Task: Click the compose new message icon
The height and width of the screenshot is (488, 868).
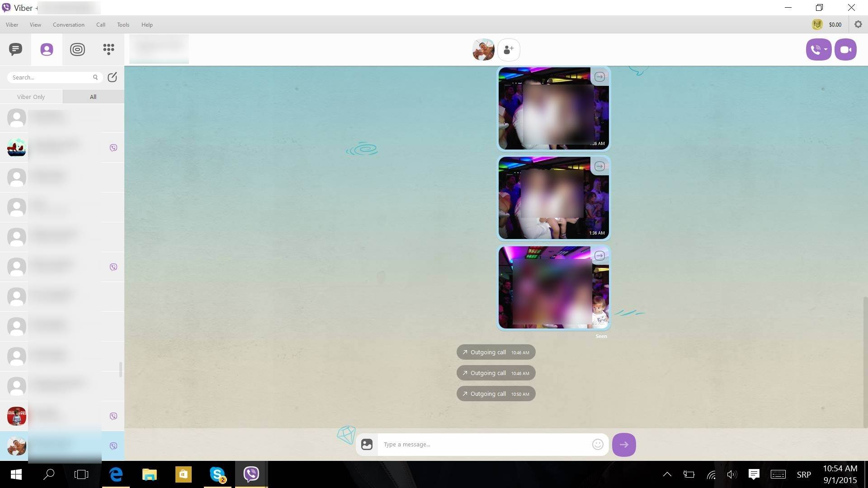Action: click(x=113, y=77)
